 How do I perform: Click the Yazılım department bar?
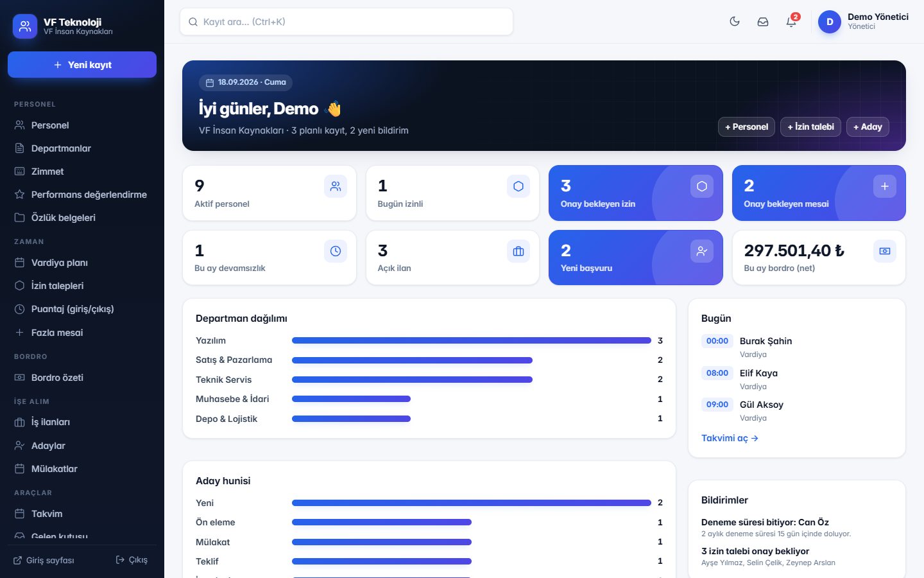click(472, 340)
